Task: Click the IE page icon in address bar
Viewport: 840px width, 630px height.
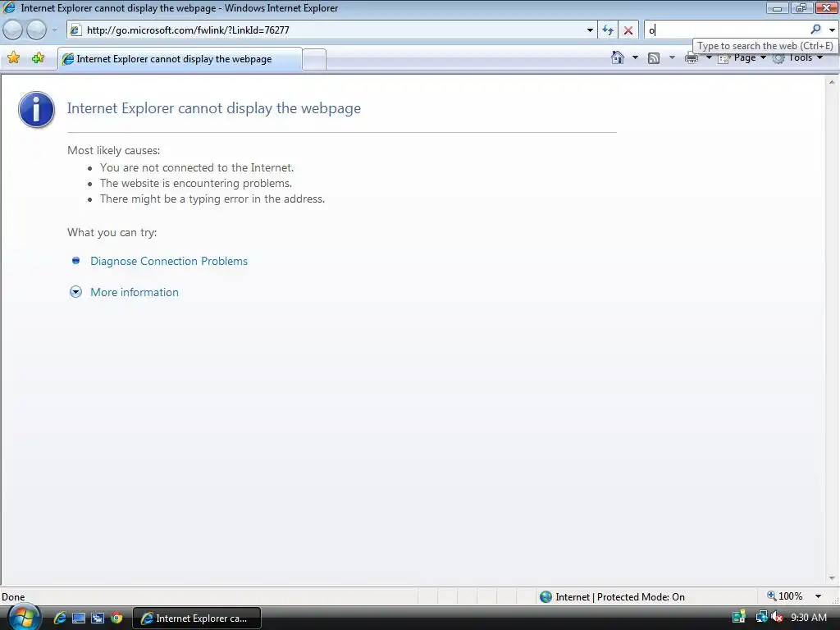Action: (x=75, y=30)
